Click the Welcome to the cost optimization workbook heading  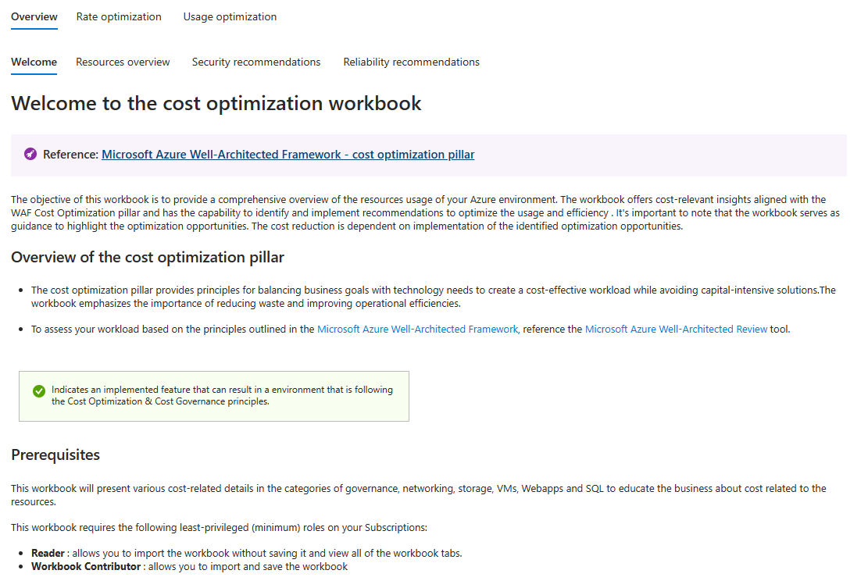click(216, 103)
